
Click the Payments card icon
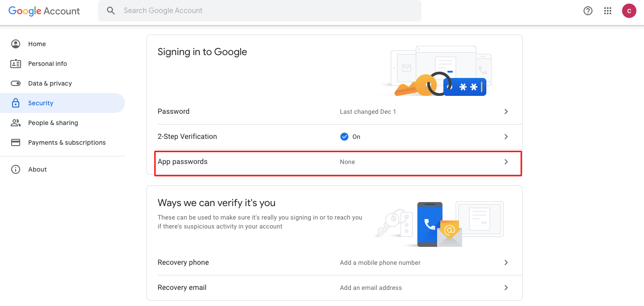pos(16,142)
